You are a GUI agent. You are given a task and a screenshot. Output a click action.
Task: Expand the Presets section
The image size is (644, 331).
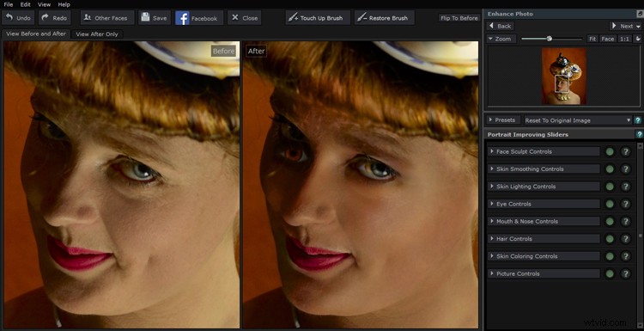pos(503,120)
